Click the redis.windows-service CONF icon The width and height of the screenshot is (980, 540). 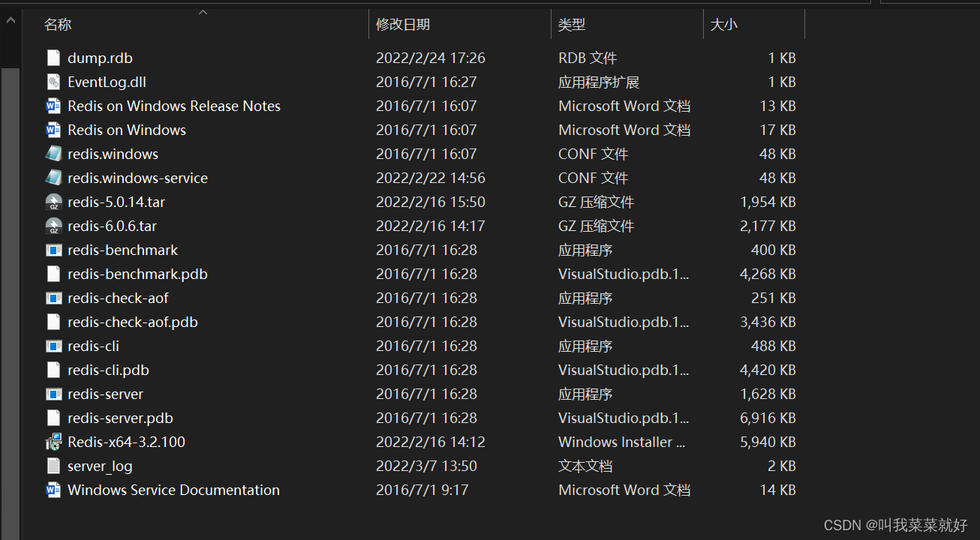[53, 178]
